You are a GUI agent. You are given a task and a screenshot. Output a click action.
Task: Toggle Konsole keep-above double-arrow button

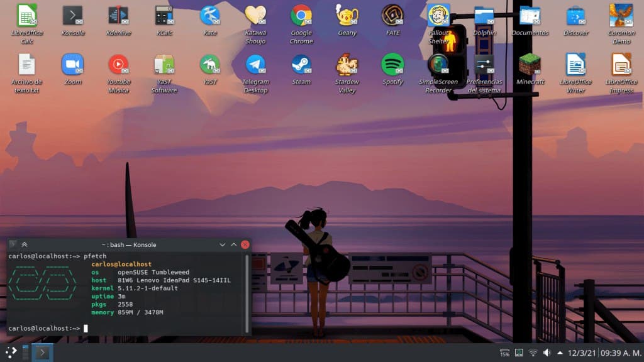(x=25, y=244)
